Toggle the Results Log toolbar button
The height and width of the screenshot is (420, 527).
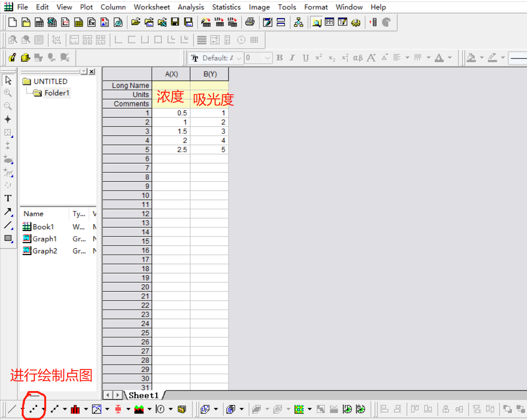tap(329, 22)
